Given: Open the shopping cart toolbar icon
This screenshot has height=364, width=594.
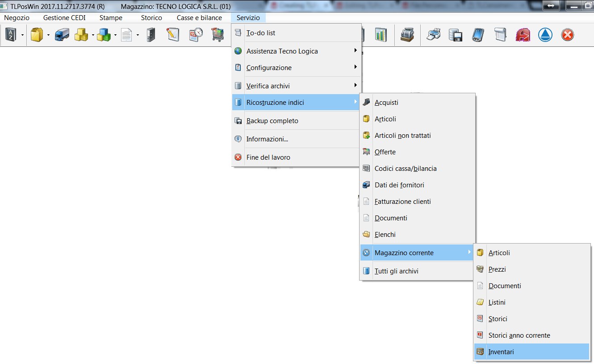Looking at the screenshot, I should tap(217, 35).
